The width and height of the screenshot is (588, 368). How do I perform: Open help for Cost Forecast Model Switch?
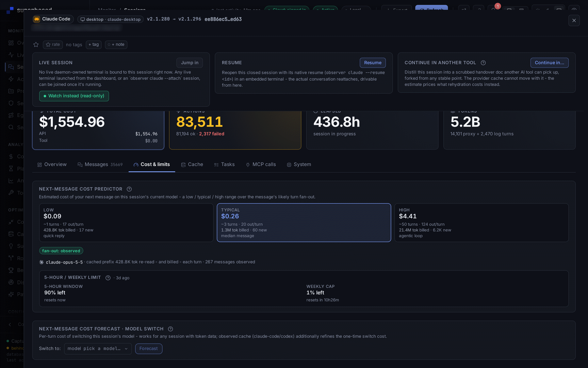click(171, 329)
